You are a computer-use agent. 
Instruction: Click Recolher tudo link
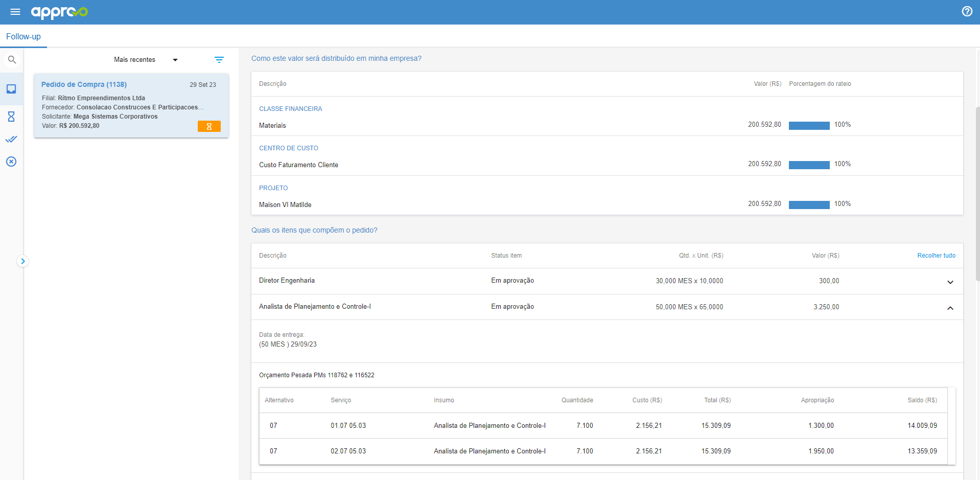(936, 256)
